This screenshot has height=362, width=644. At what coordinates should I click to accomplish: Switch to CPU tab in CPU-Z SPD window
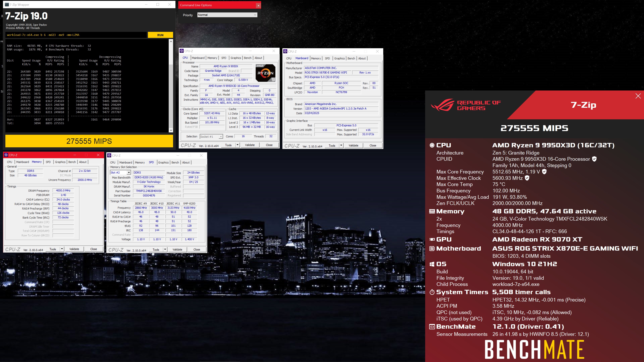(113, 163)
